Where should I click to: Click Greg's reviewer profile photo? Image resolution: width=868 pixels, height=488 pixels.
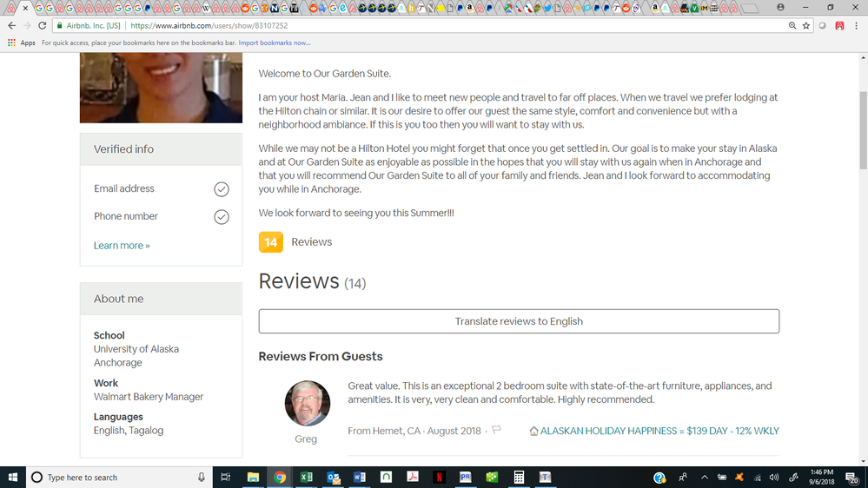point(308,404)
